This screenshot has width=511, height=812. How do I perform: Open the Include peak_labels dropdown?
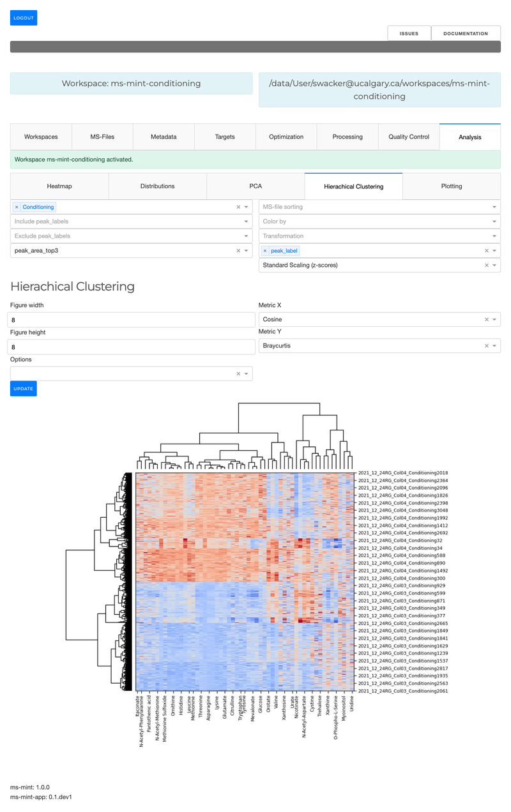pos(245,222)
